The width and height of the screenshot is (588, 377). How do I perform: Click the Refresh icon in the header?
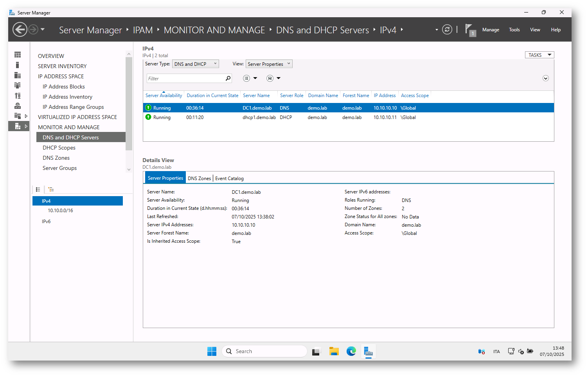[447, 30]
